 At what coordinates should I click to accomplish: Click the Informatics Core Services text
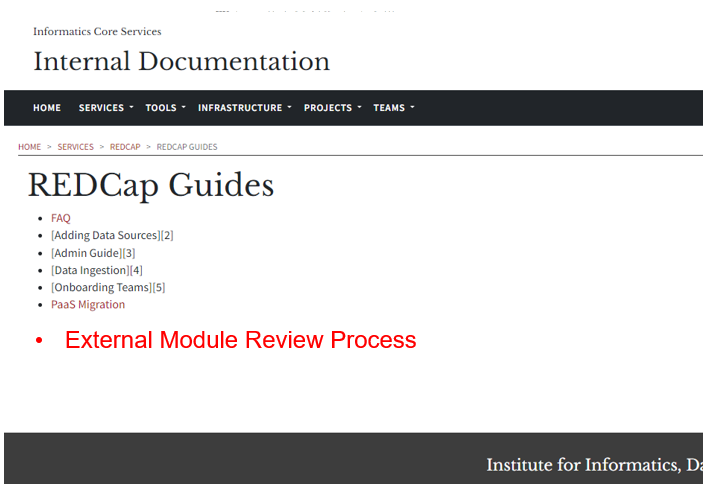(x=97, y=31)
